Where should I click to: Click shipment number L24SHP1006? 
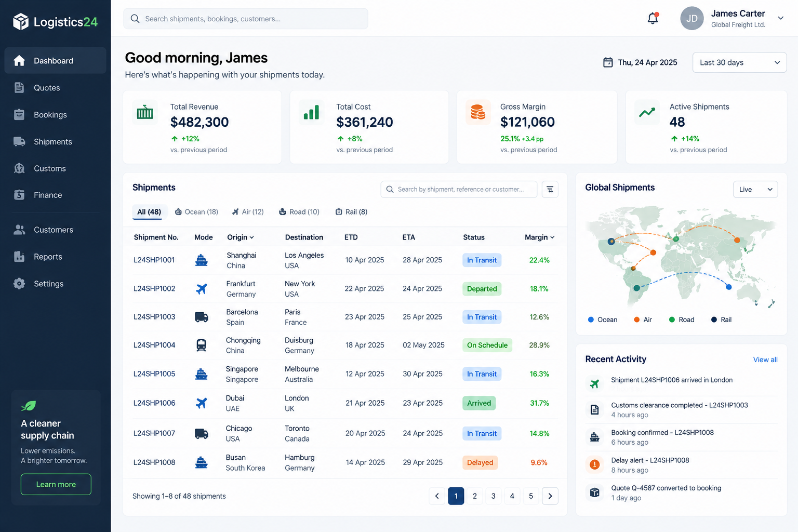coord(154,403)
